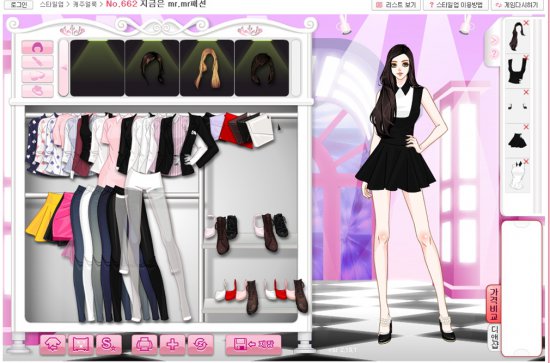The height and width of the screenshot is (363, 550).
Task: Click the question mark tab beside worn panel
Action: coord(494,54)
